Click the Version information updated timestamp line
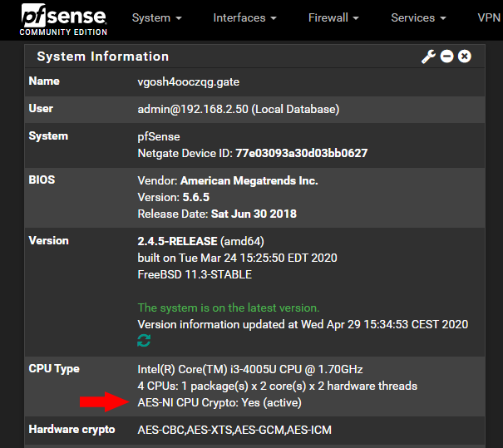The height and width of the screenshot is (448, 503). [303, 324]
